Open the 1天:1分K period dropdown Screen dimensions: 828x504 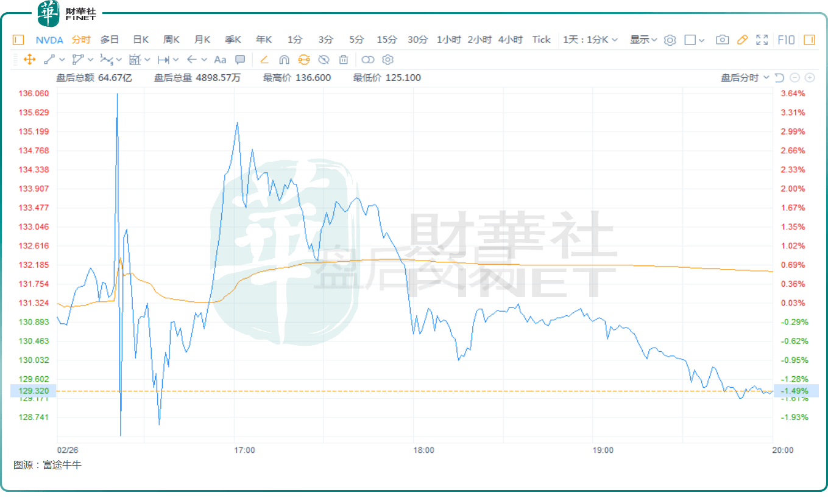[590, 40]
